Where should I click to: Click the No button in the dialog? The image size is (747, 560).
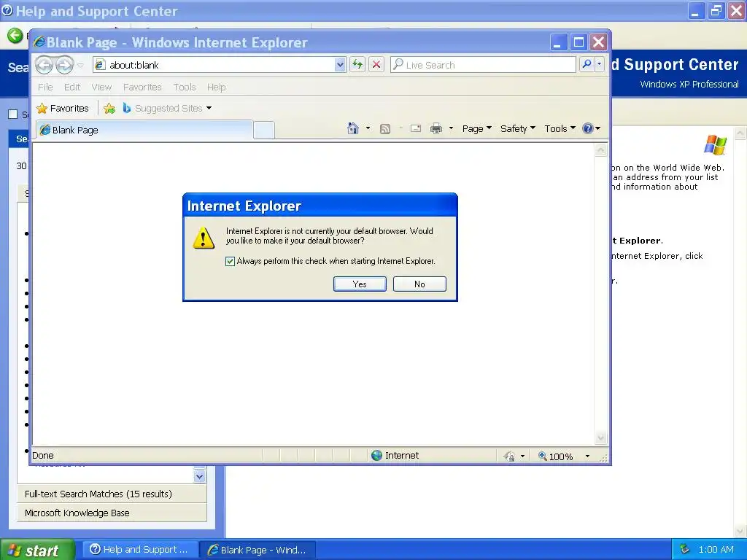point(419,284)
